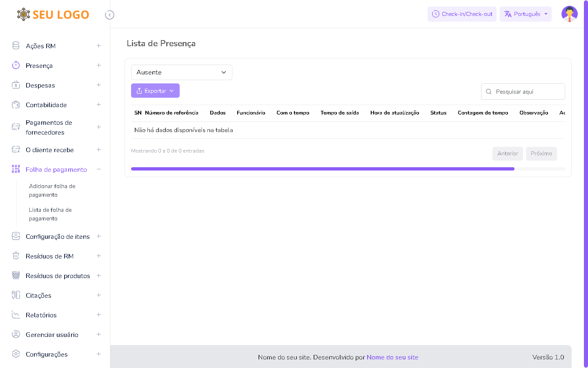Screen dimensions: 588x368
Task: Click the Gerenciar usuário person icon
Action: click(x=16, y=334)
